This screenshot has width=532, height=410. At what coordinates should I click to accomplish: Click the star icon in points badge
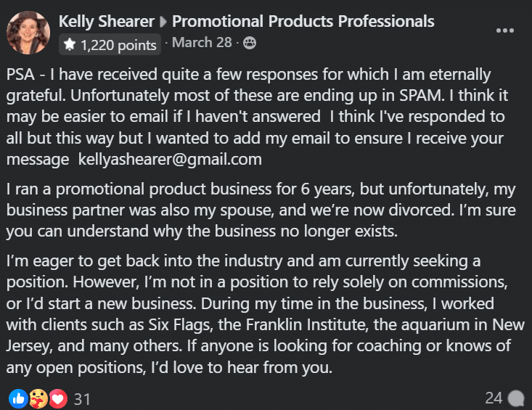click(70, 44)
